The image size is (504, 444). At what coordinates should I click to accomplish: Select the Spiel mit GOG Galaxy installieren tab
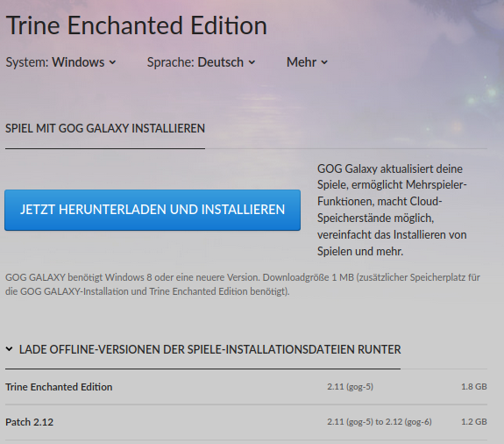105,128
